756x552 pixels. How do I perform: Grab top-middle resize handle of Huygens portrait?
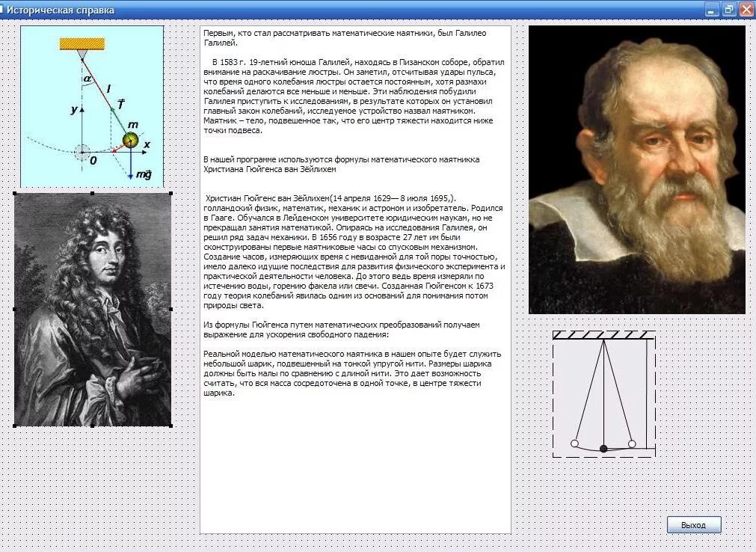[93, 193]
